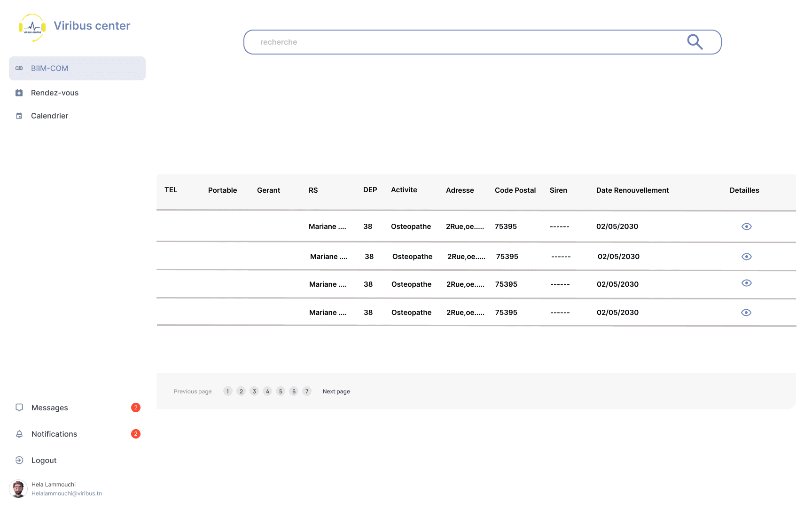Select the BIIM-COM menu entry

(x=49, y=68)
